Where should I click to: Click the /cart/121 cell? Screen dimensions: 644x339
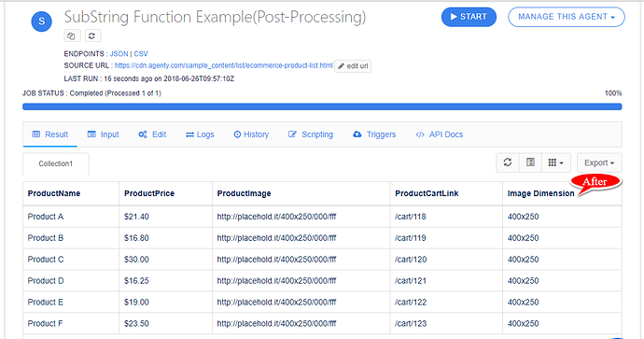click(x=446, y=281)
